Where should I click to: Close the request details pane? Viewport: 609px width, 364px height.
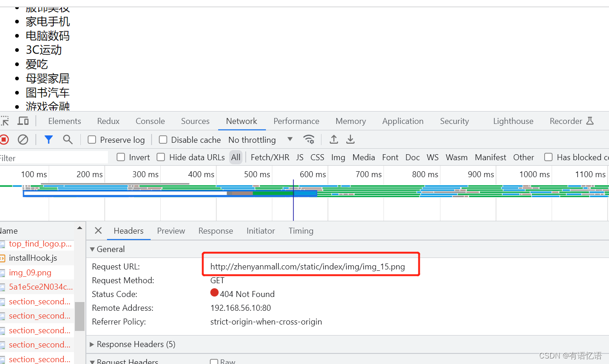98,230
